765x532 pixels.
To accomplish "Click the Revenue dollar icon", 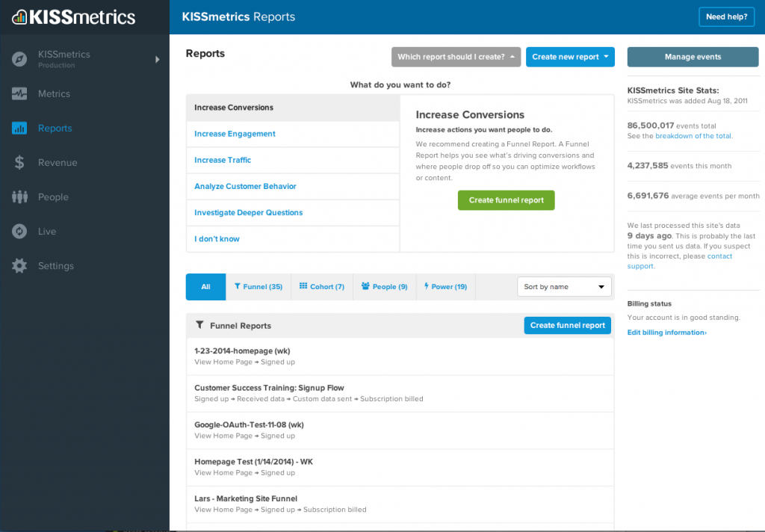I will (x=19, y=162).
